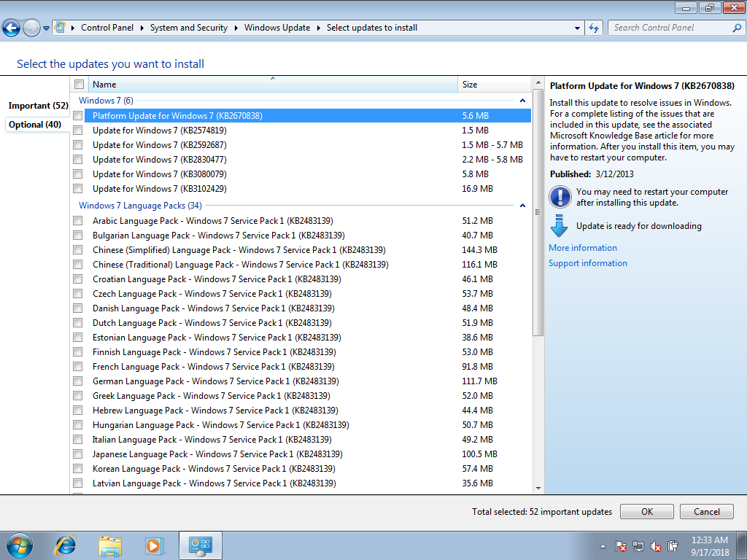Check the Bulgarian Language Pack checkbox
The width and height of the screenshot is (747, 560).
77,236
